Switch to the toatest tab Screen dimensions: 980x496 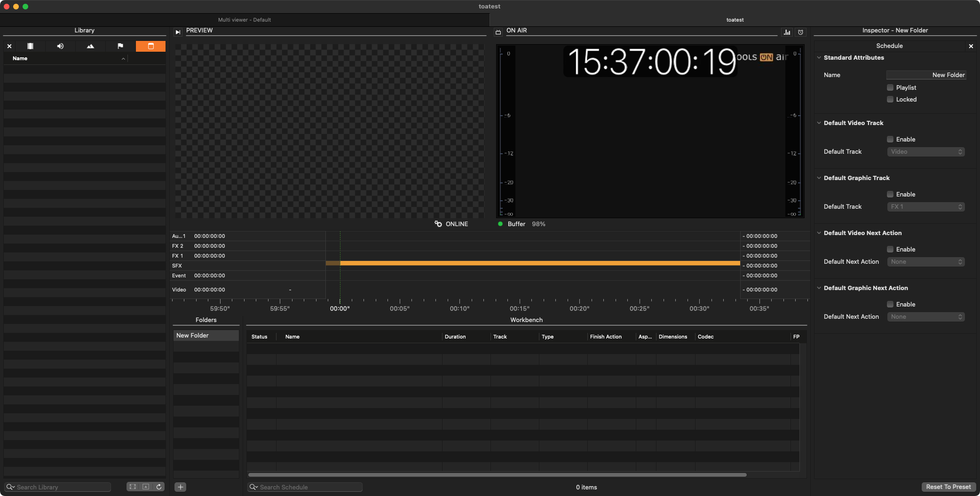click(735, 20)
